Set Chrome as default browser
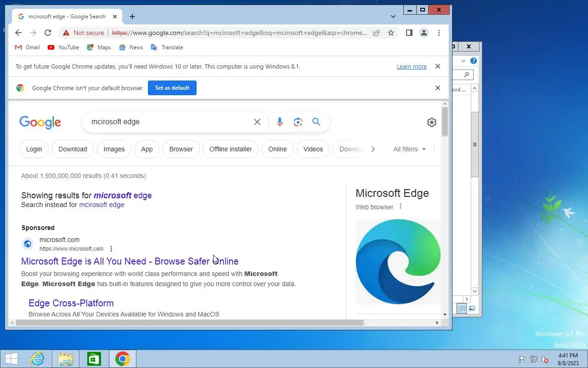 (x=172, y=88)
